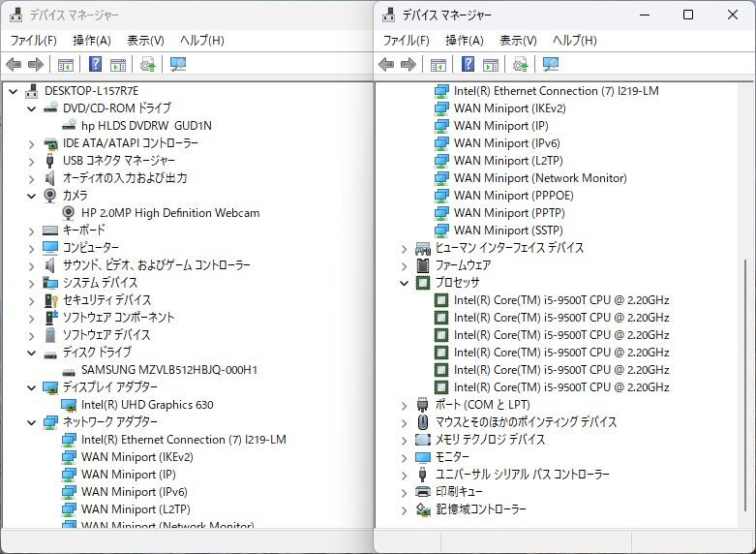756x554 pixels.
Task: Click Scan for hardware changes icon in right window
Action: click(551, 64)
